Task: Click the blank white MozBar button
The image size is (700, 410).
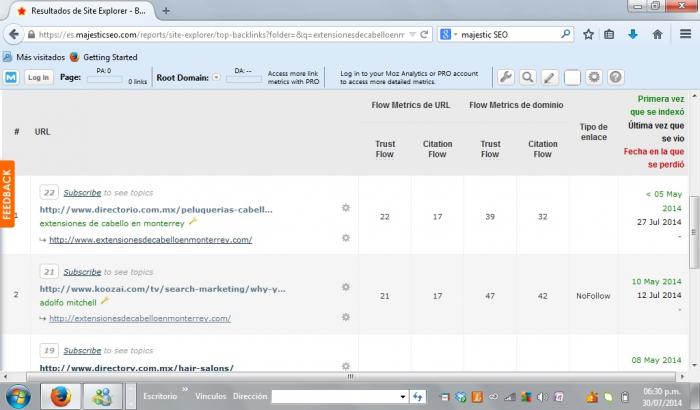Action: tap(572, 77)
